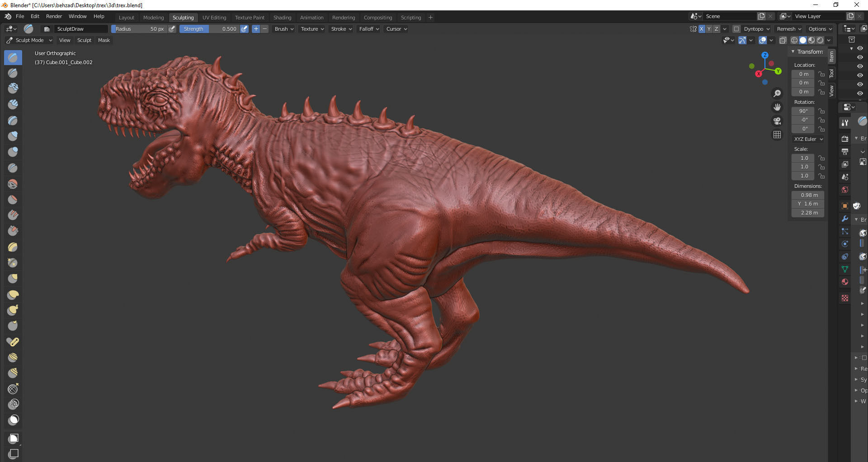Screen dimensions: 868x462
Task: Adjust the brush Strength slider
Action: tap(209, 29)
